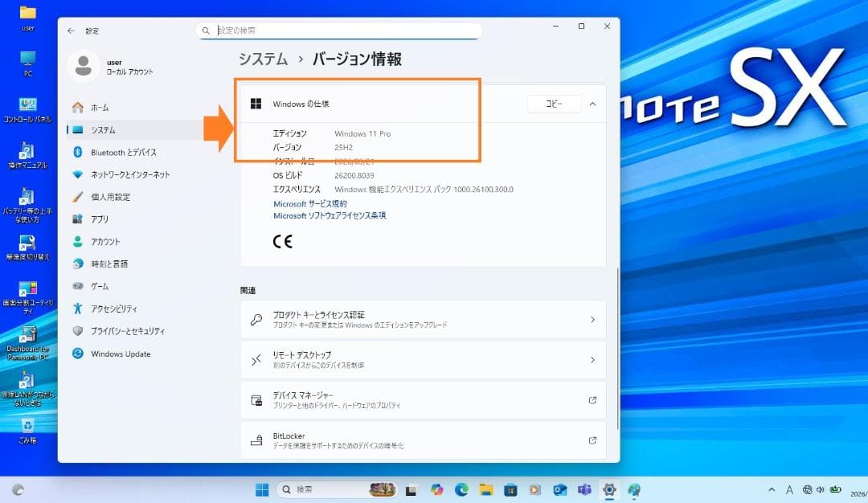
Task: Click external link icon on BitLocker row
Action: [x=593, y=440]
